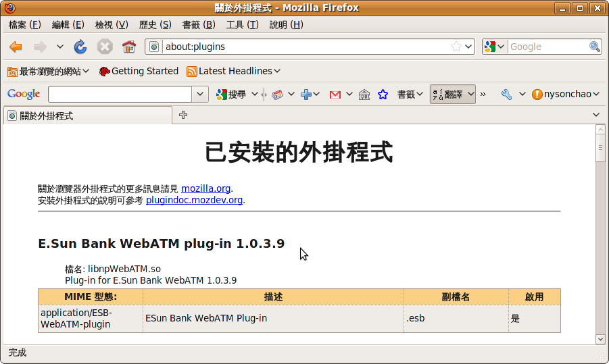Image resolution: width=609 pixels, height=364 pixels.
Task: Reload the about:plugins page
Action: pos(80,47)
